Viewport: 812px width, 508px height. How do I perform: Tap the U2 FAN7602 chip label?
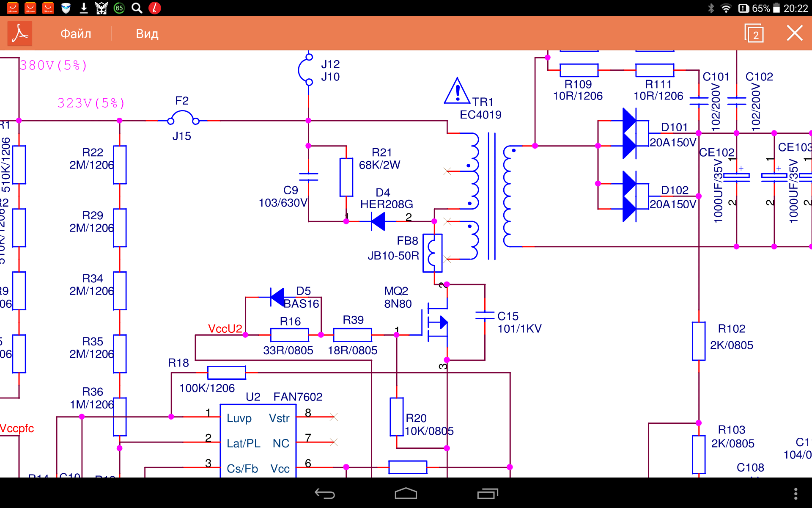tap(284, 397)
